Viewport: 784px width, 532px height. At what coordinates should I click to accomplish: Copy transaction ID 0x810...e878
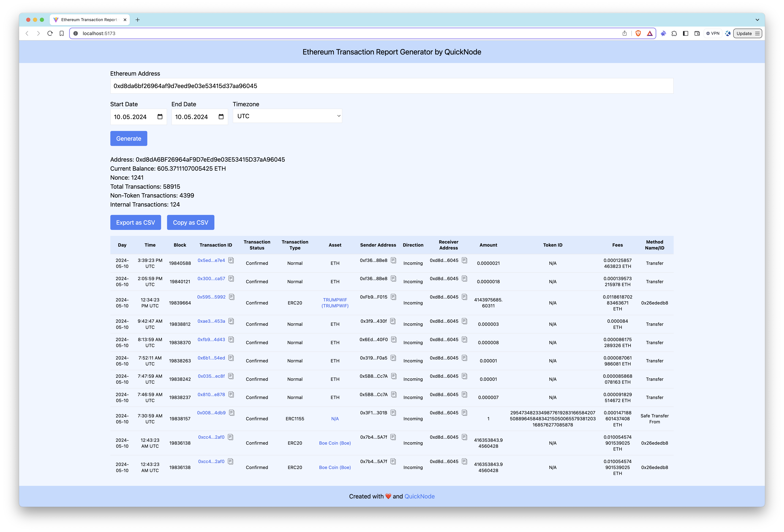pos(231,394)
